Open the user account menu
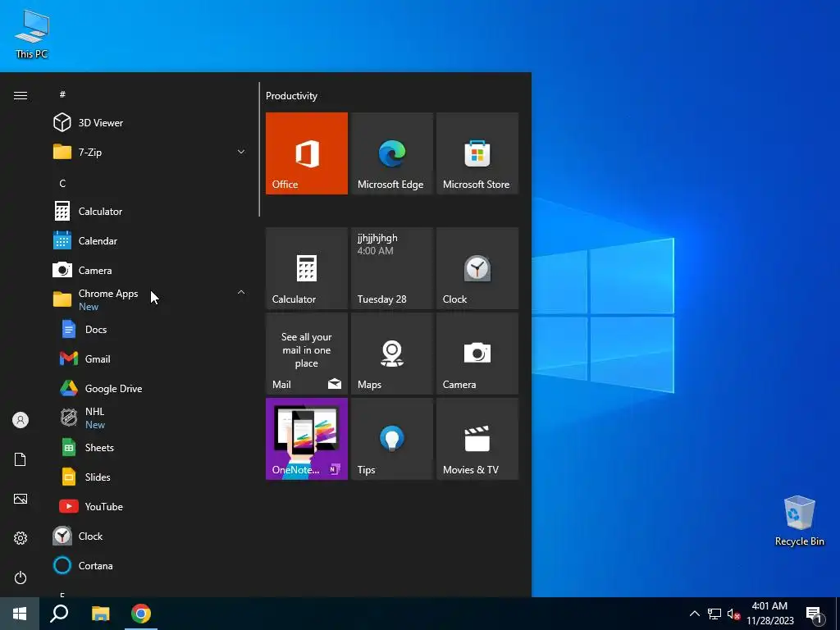 tap(21, 420)
